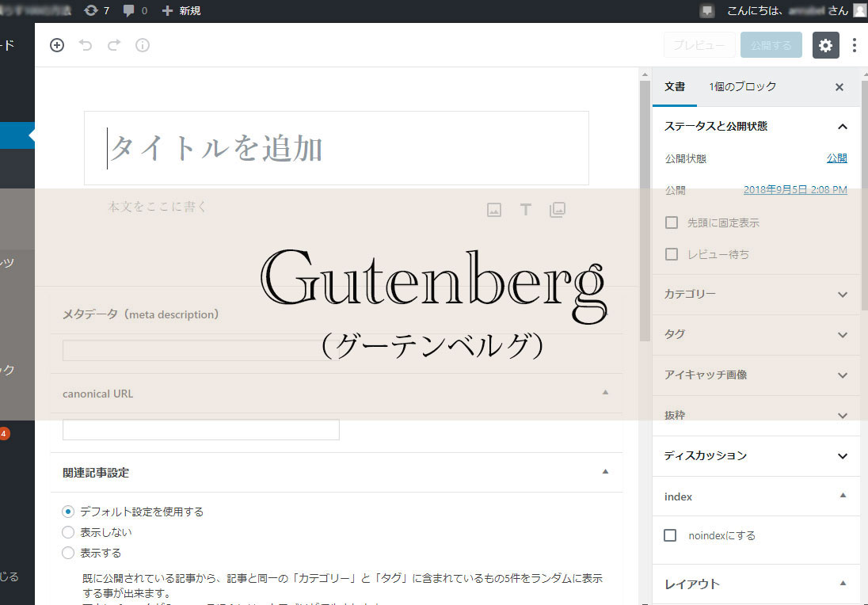This screenshot has height=605, width=868.
Task: Click the メタデータ (meta description) heading
Action: click(141, 314)
